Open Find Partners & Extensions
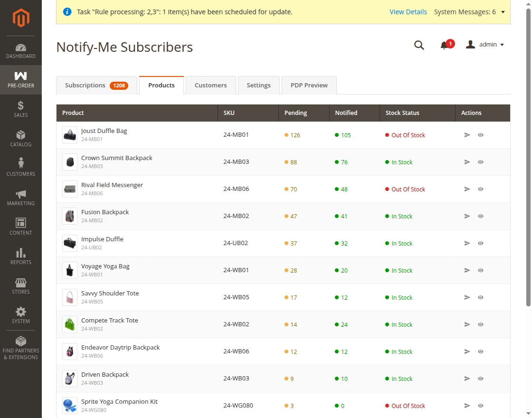The width and height of the screenshot is (532, 418). pyautogui.click(x=21, y=348)
